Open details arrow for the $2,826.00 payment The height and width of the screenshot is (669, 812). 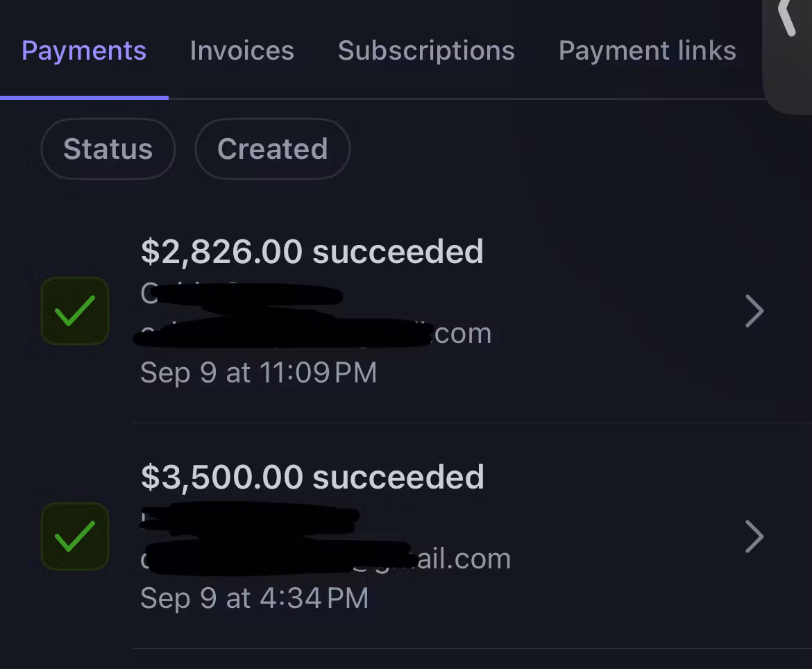click(754, 311)
